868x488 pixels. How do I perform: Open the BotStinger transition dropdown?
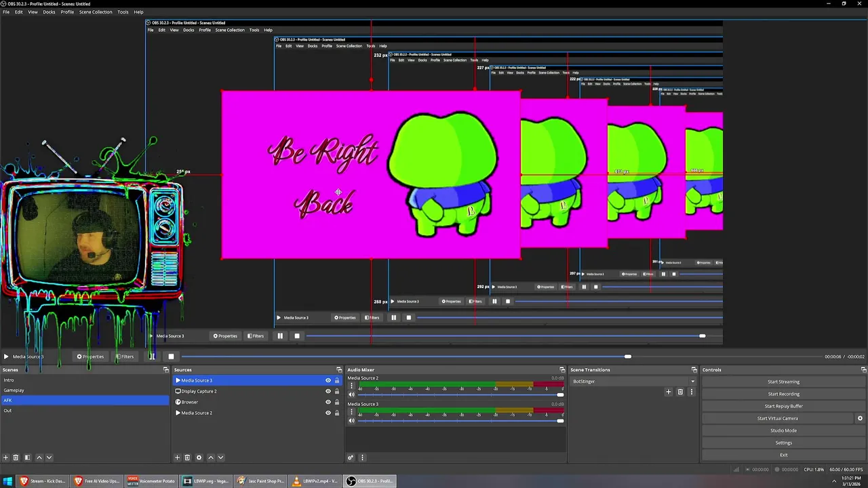click(633, 382)
